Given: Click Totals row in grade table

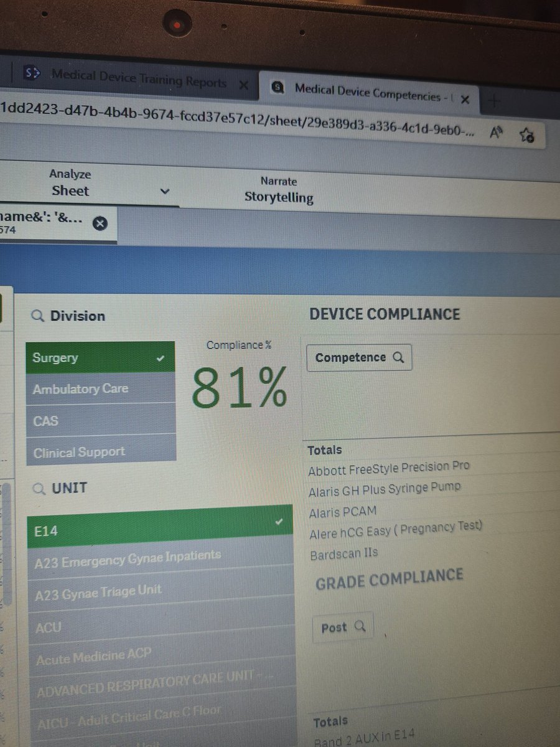Looking at the screenshot, I should point(330,722).
